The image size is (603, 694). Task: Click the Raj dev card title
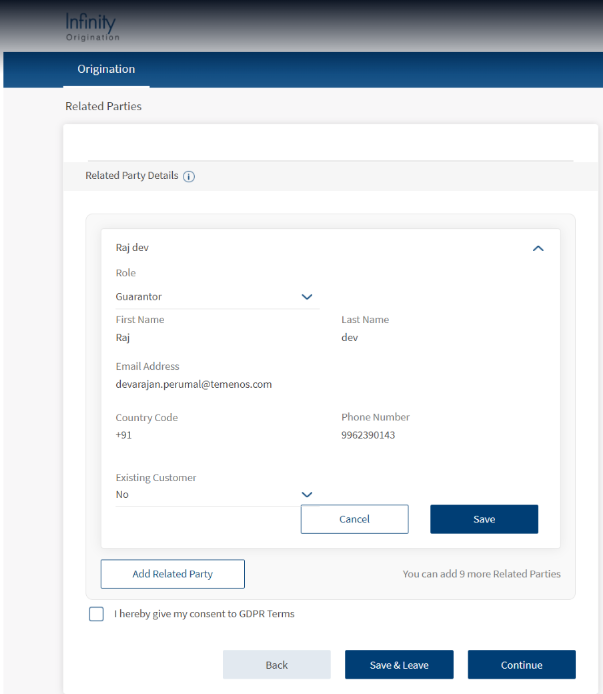[132, 248]
